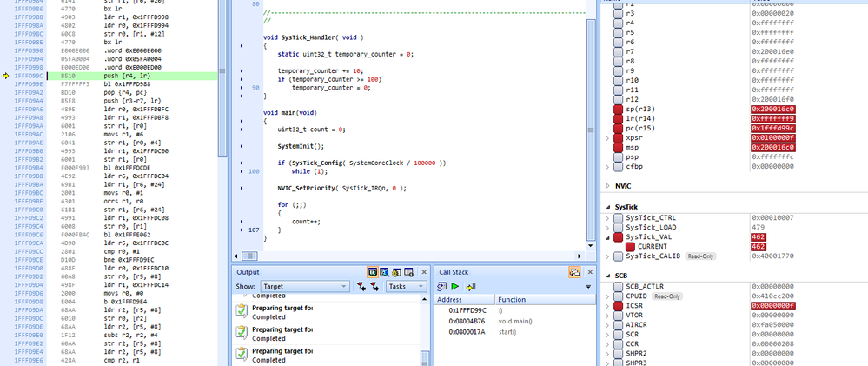Open the Call Stack options dropdown arrow
The image size is (868, 366).
coord(588,287)
